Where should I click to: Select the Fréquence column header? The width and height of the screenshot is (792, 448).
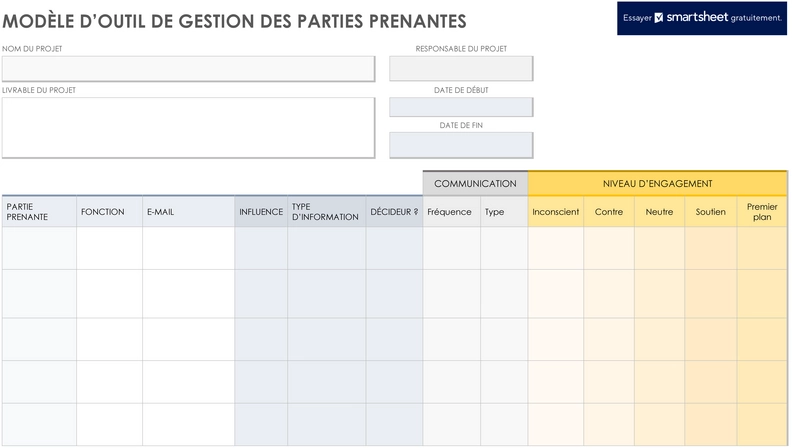coord(452,212)
